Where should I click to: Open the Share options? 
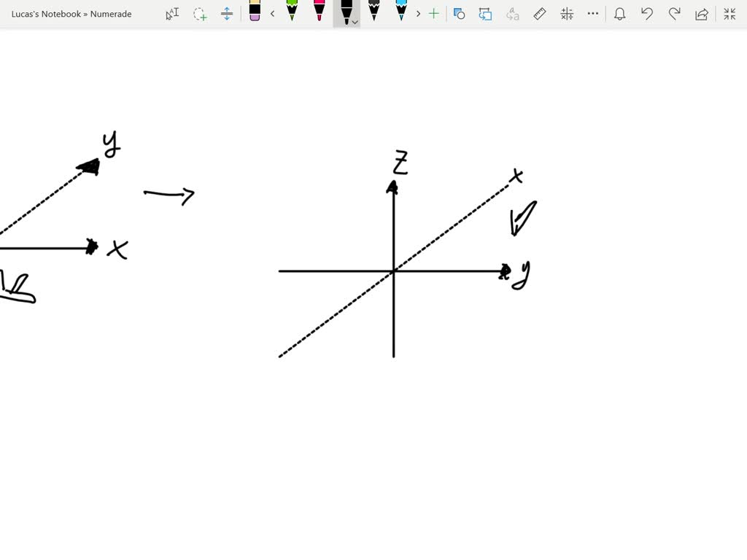[x=701, y=13]
